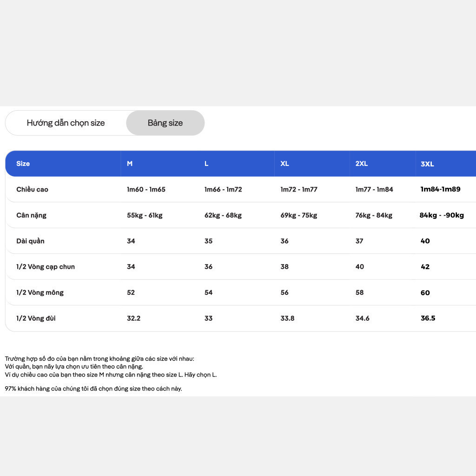Click the 1/2 Vòng mông row label
The image size is (476, 476).
point(40,293)
